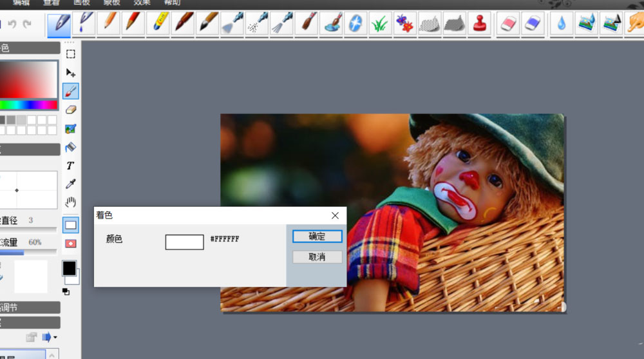Open the 蒙板 menu
This screenshot has width=644, height=359.
[x=111, y=3]
